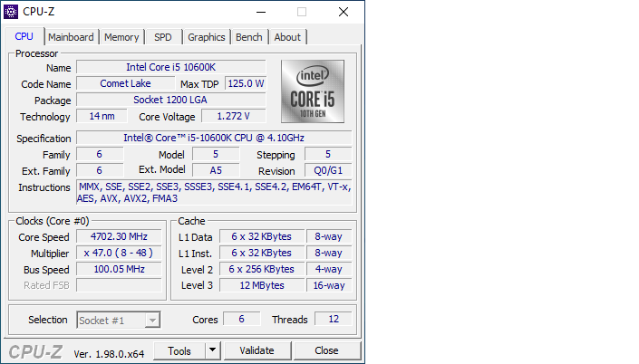Expand the Socket #1 selection combo box
The width and height of the screenshot is (639, 364).
pyautogui.click(x=118, y=320)
